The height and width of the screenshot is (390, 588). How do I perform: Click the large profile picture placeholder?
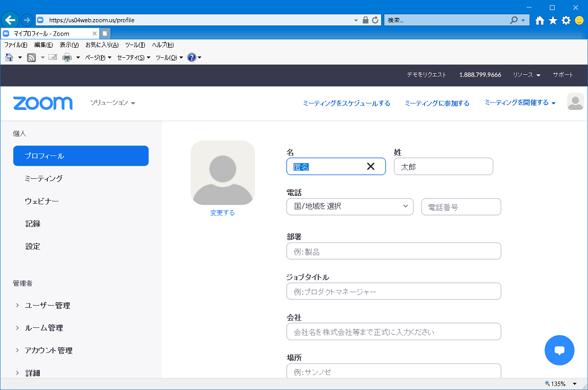click(223, 172)
